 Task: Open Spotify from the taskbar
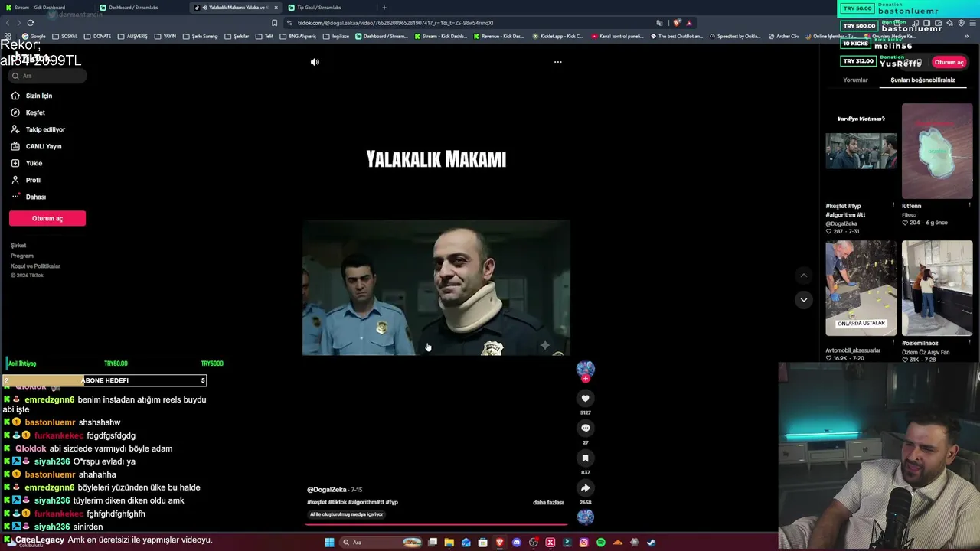point(601,543)
